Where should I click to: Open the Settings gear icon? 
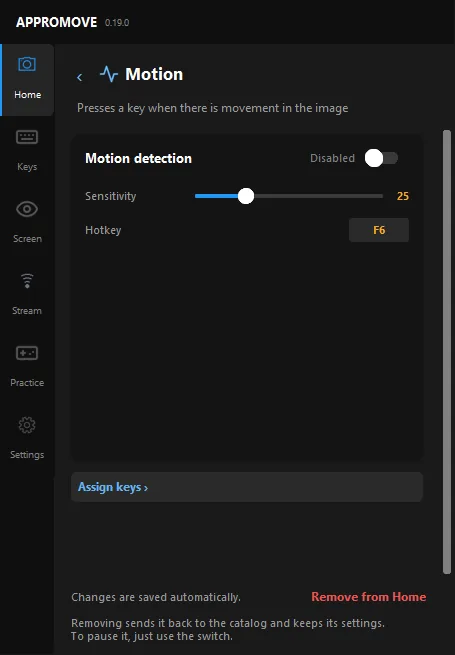27,425
